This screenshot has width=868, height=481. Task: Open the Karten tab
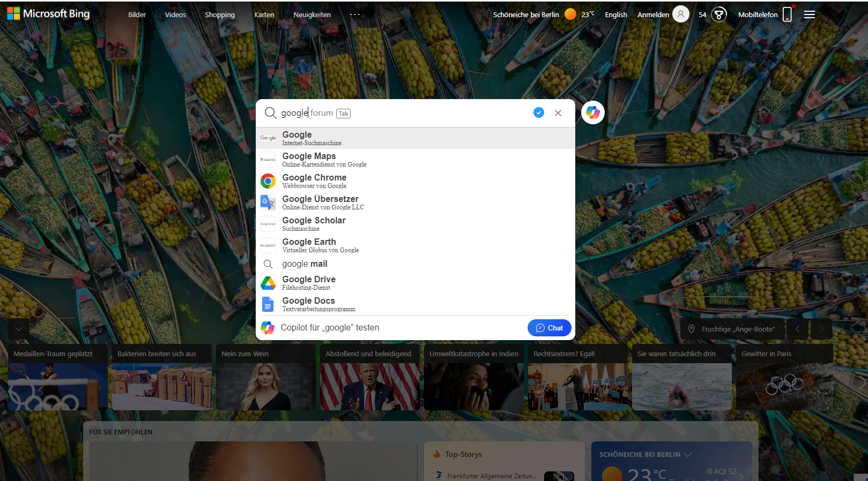tap(264, 14)
